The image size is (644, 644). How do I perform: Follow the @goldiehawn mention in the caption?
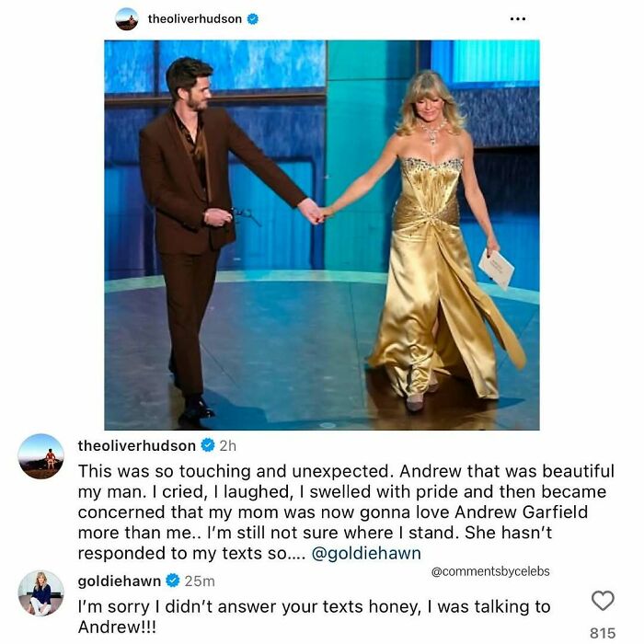point(366,553)
